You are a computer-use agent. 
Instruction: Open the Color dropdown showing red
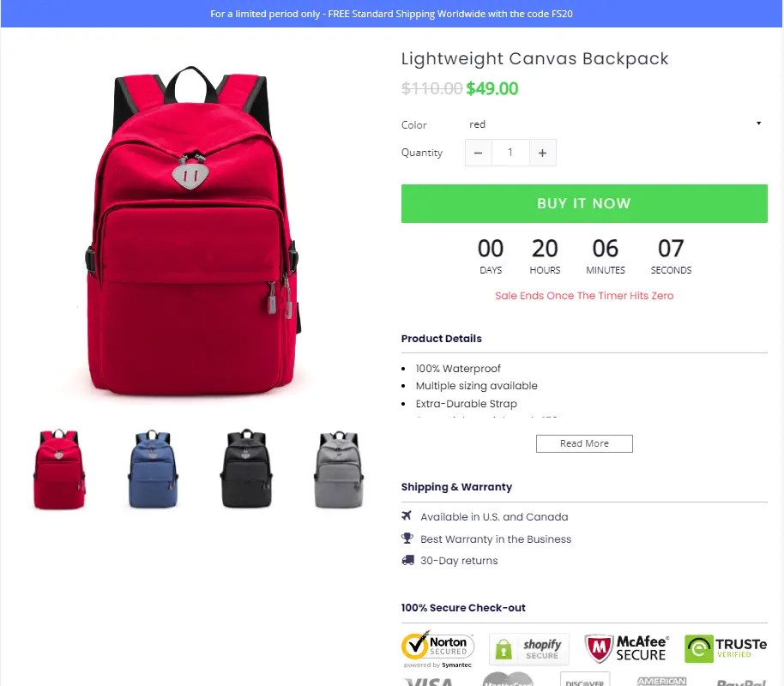coord(616,124)
